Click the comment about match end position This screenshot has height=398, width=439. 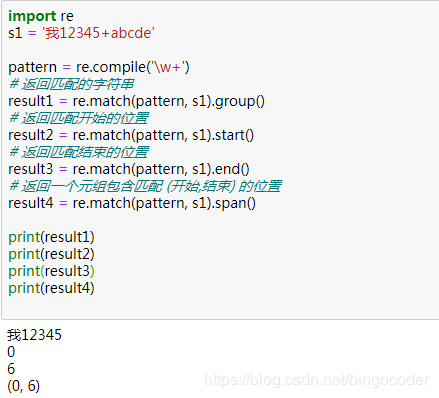(79, 152)
